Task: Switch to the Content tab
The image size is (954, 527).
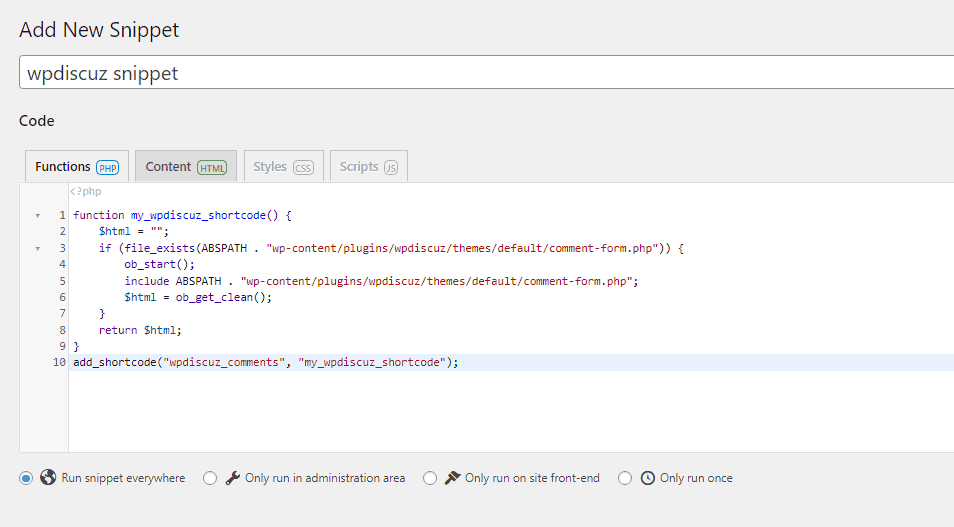Action: point(186,166)
